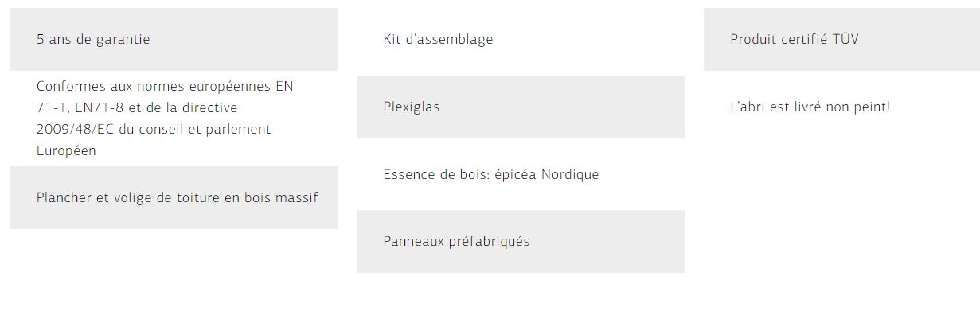
Task: Click the 'Produit certifié TÜV' box
Action: point(841,39)
